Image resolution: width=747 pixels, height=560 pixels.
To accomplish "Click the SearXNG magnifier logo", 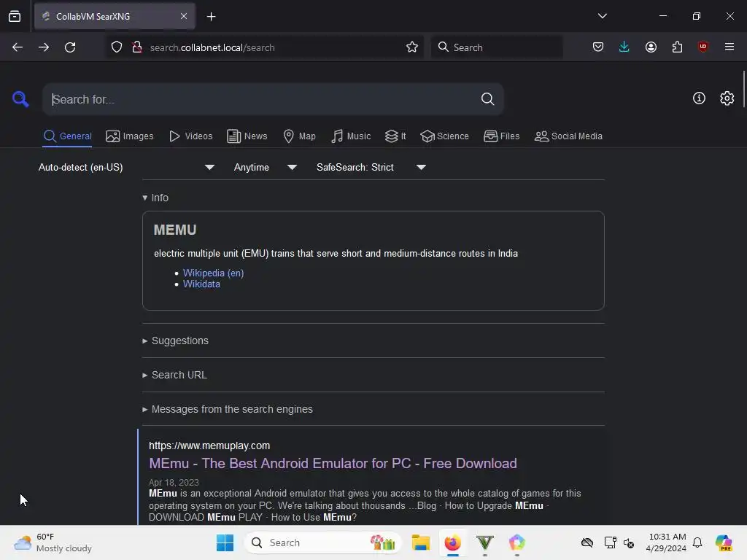I will pos(20,99).
